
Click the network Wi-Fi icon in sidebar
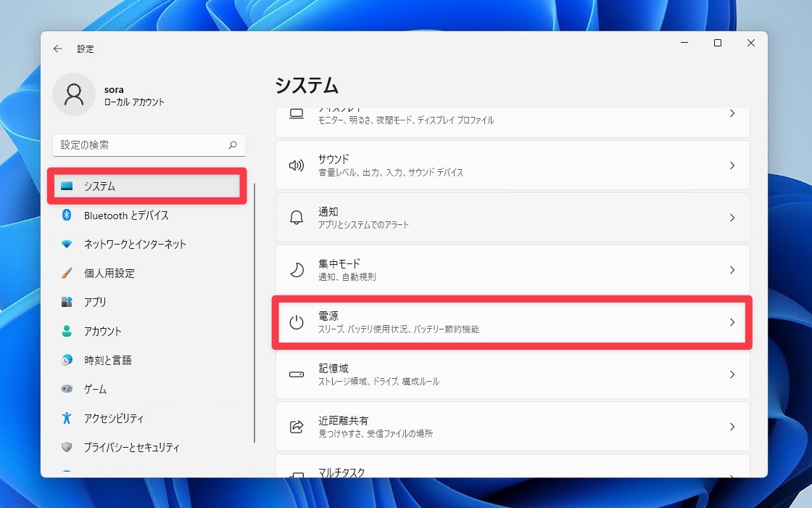pos(67,244)
